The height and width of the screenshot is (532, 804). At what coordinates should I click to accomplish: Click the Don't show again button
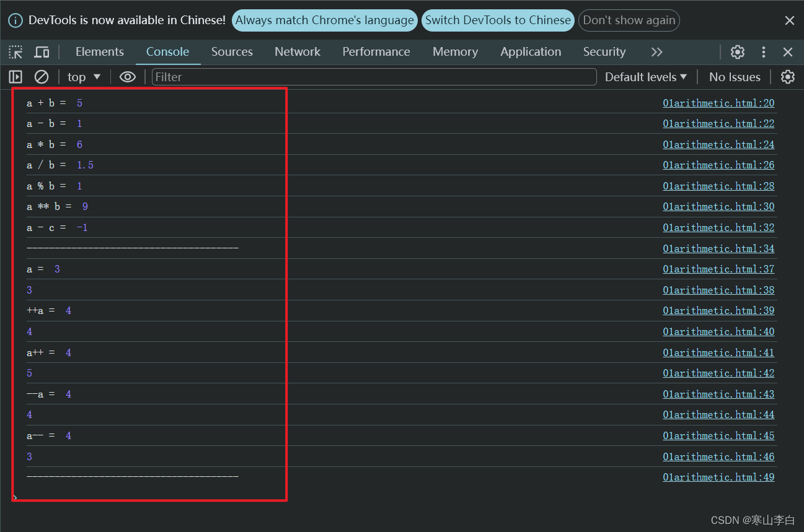(x=629, y=20)
